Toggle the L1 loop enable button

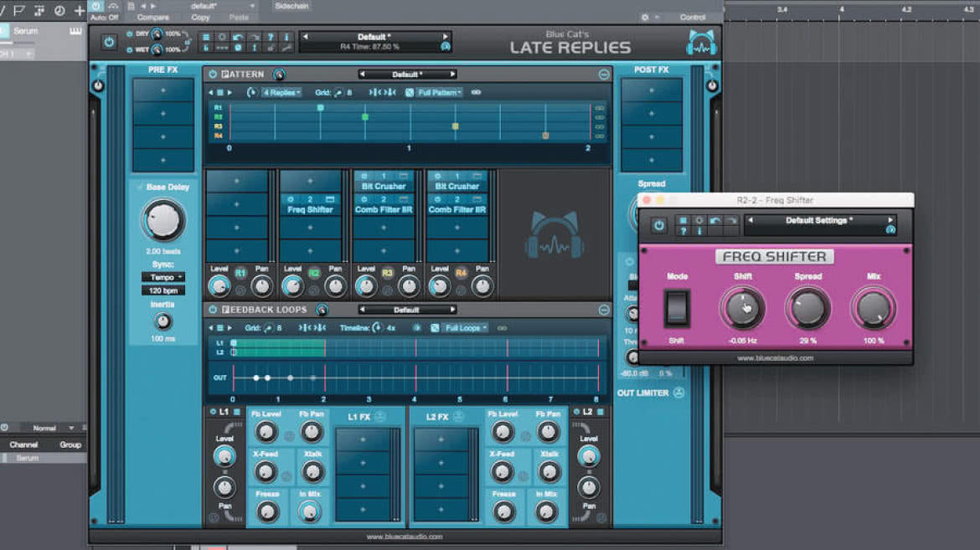tap(213, 412)
